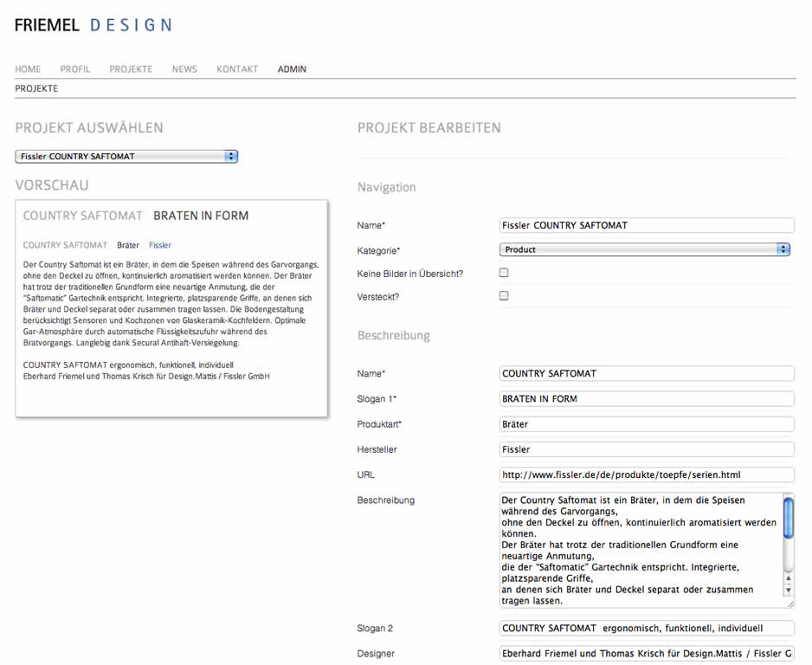Focus the Navigation Name field
The image size is (812, 665).
[647, 225]
